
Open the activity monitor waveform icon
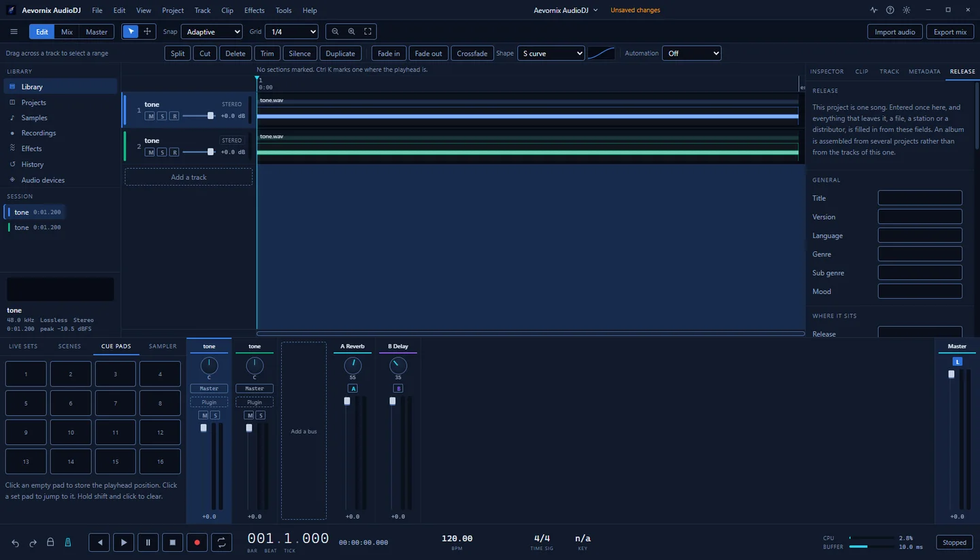click(x=874, y=10)
